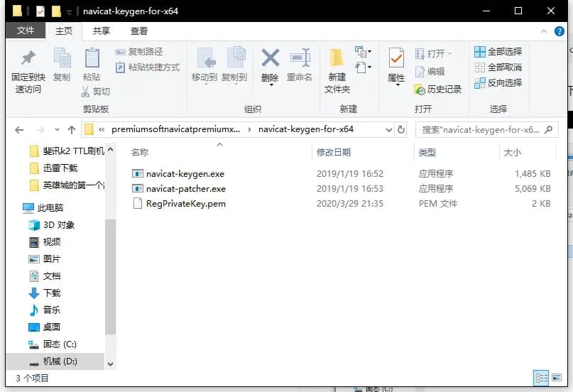Expand the Properties dropdown arrow
This screenshot has width=573, height=392.
point(397,85)
